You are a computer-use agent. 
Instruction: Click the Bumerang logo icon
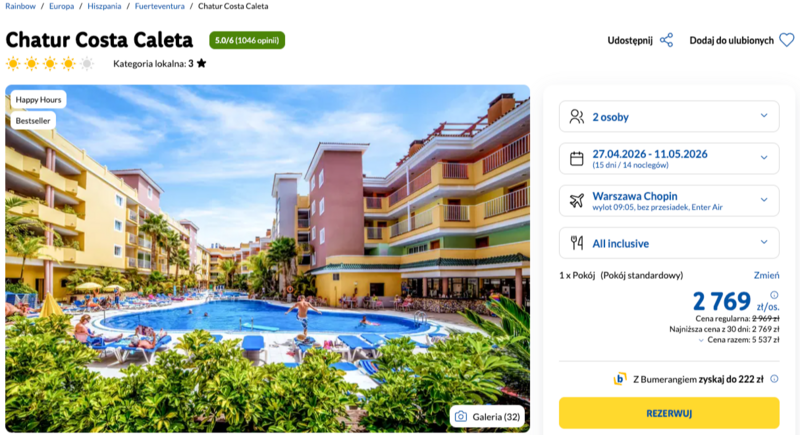(620, 378)
